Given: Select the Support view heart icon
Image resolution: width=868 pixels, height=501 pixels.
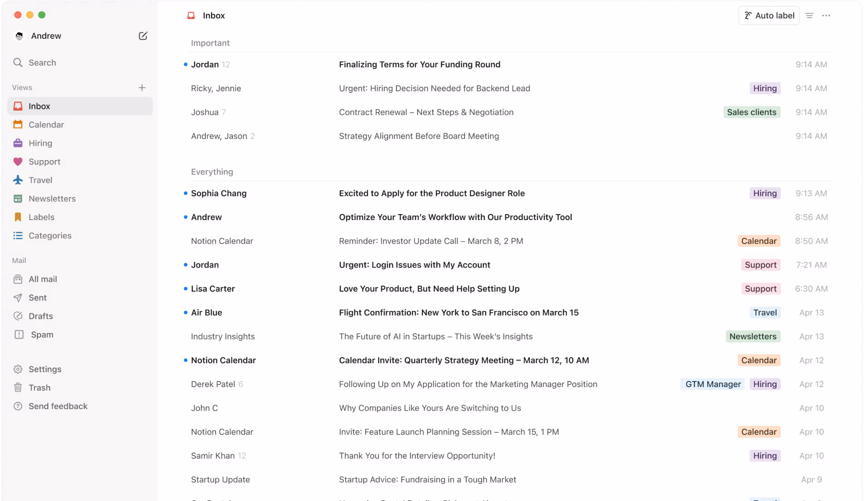Looking at the screenshot, I should coord(18,161).
